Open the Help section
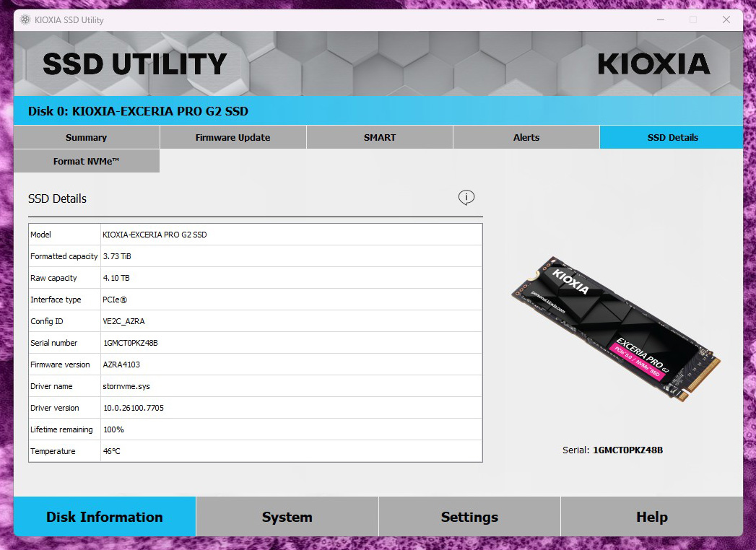Screen dimensions: 756x550 coord(652,517)
